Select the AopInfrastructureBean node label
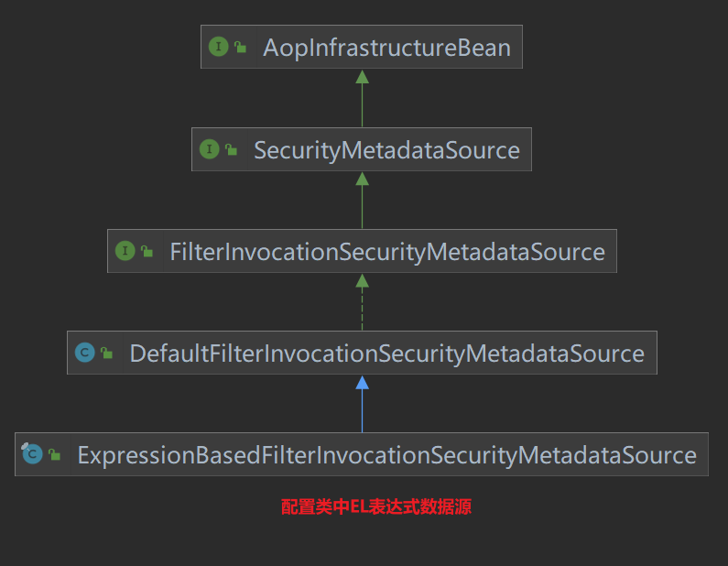The height and width of the screenshot is (566, 728). (x=386, y=47)
